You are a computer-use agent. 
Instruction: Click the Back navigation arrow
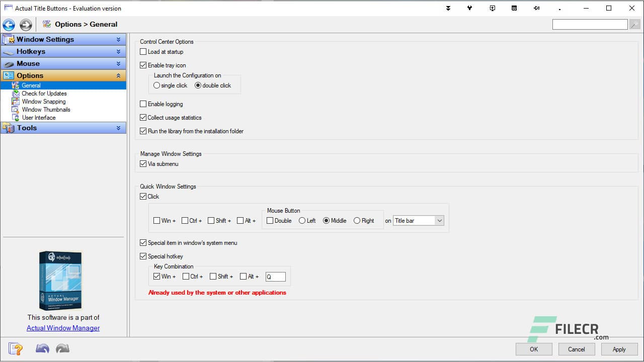pyautogui.click(x=9, y=24)
